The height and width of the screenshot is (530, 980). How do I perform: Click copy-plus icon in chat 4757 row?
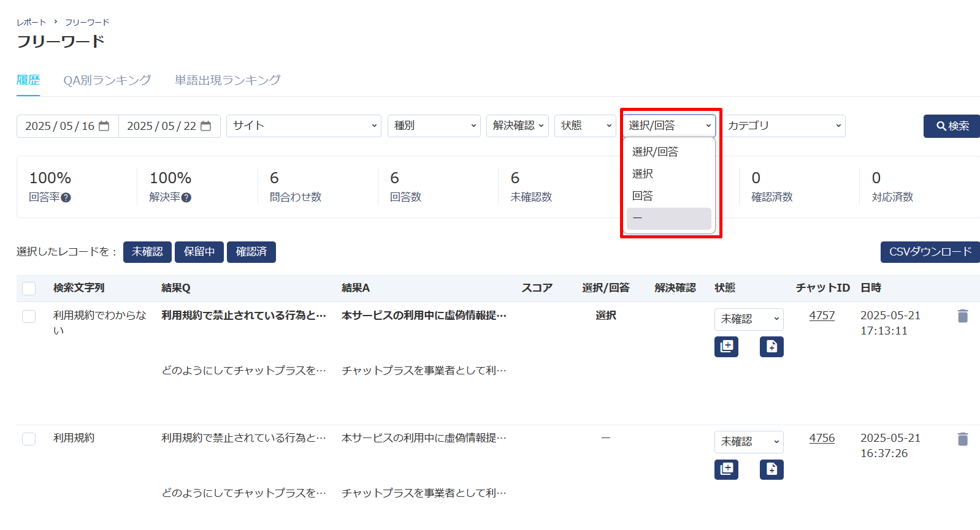tap(726, 347)
